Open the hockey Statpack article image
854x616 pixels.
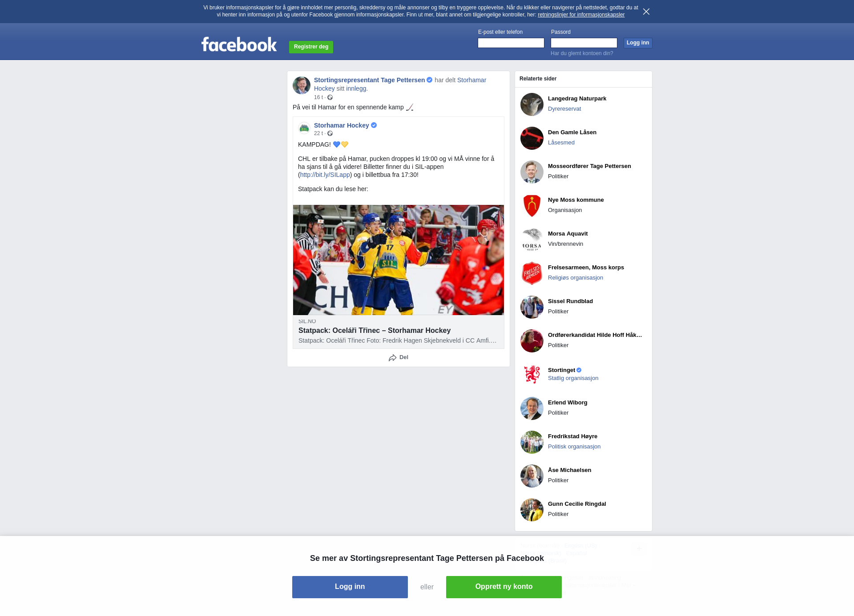[399, 260]
